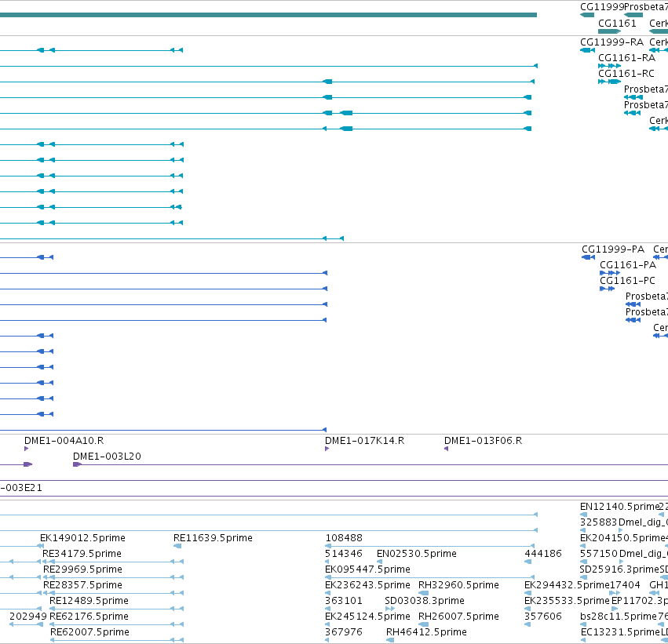This screenshot has height=644, width=668.
Task: Click the CG1161 gene arrow glyph
Action: (610, 31)
